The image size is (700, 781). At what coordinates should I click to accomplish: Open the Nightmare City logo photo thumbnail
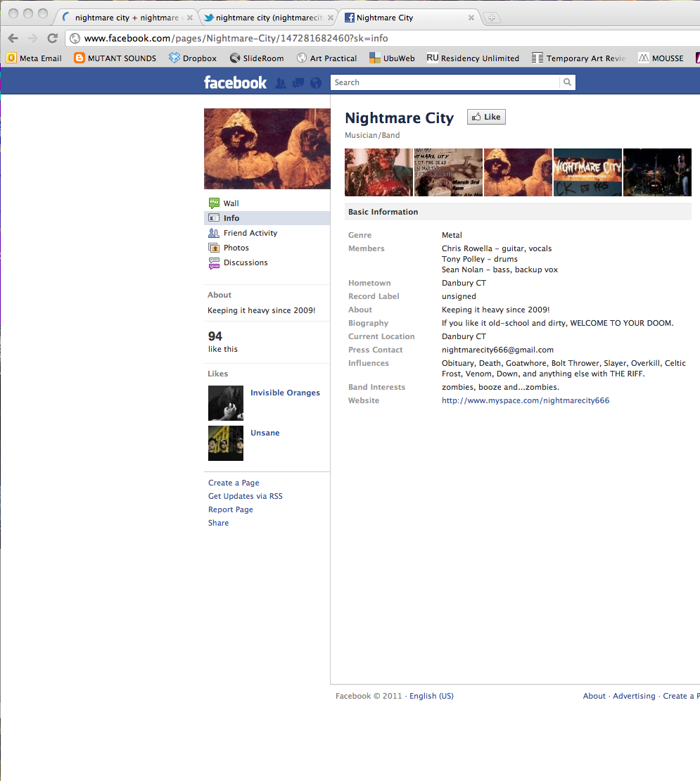[x=587, y=172]
